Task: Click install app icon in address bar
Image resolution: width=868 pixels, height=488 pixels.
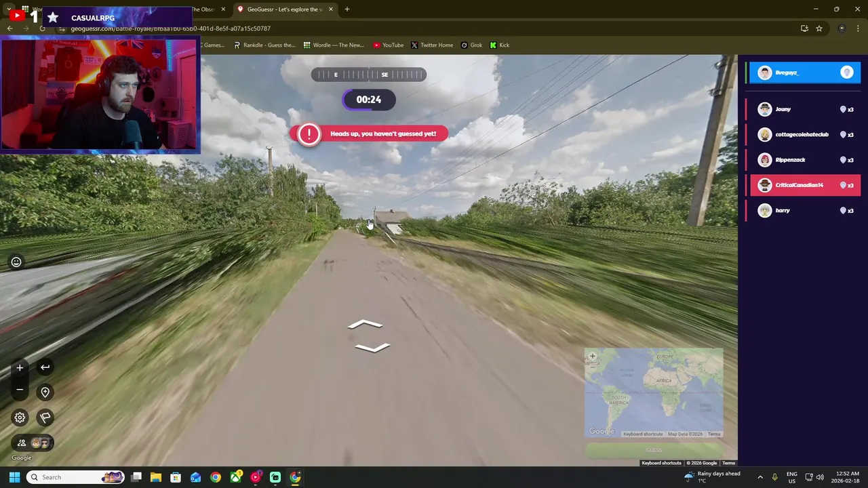Action: 804,28
